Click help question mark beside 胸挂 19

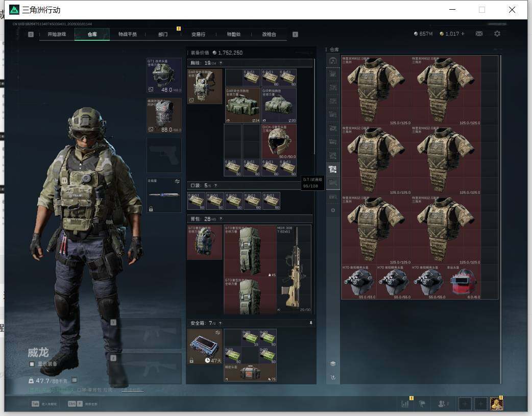[x=221, y=63]
